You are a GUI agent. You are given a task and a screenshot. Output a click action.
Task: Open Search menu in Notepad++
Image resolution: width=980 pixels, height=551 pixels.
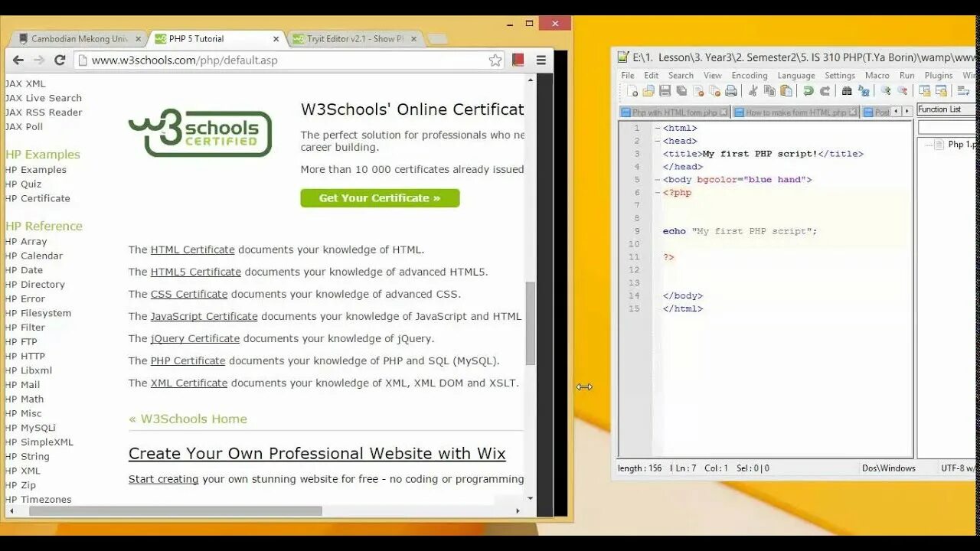[681, 75]
